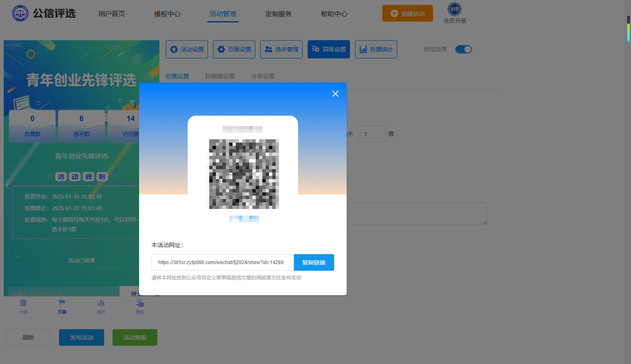631x364 pixels.
Task: Copy the activity link
Action: [314, 262]
